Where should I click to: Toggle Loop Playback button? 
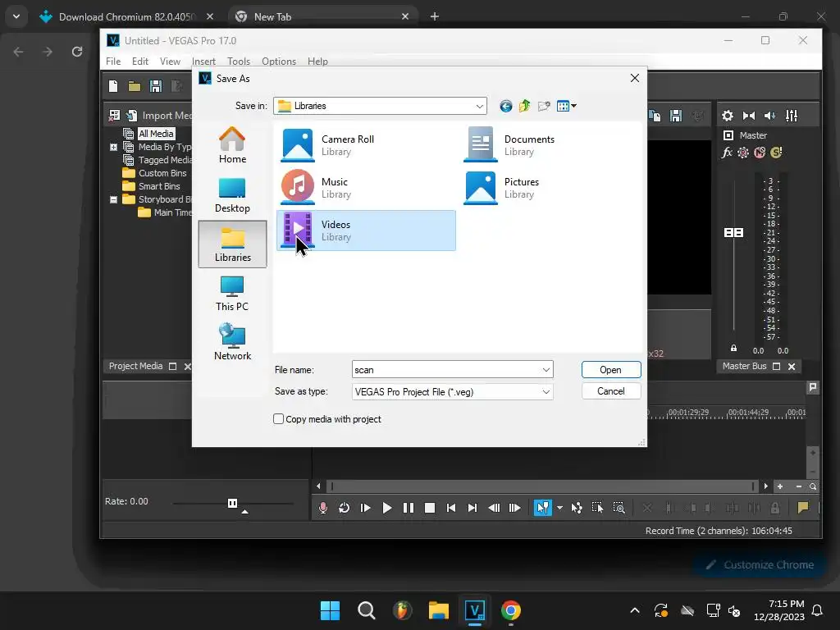[344, 508]
